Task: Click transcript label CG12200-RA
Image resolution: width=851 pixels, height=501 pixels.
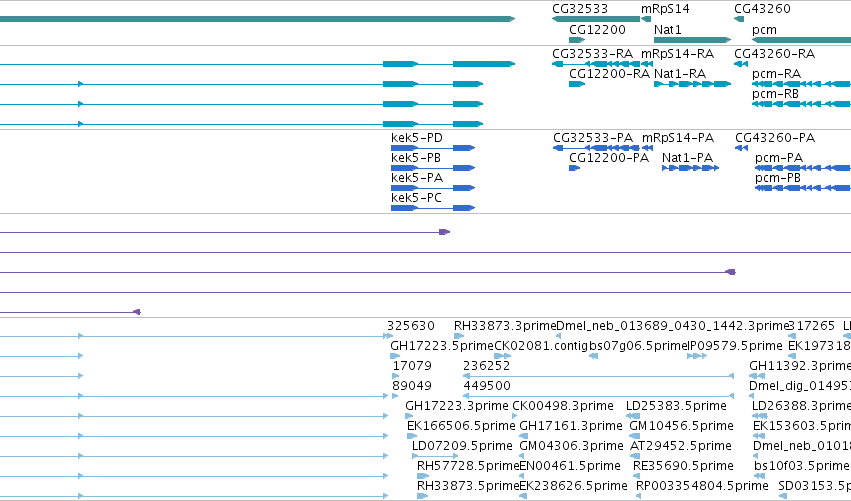Action: [x=609, y=74]
